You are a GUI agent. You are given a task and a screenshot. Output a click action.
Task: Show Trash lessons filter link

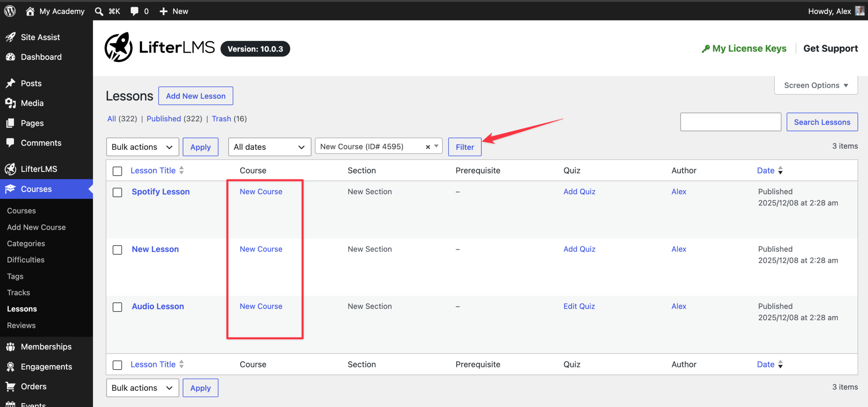click(x=221, y=119)
